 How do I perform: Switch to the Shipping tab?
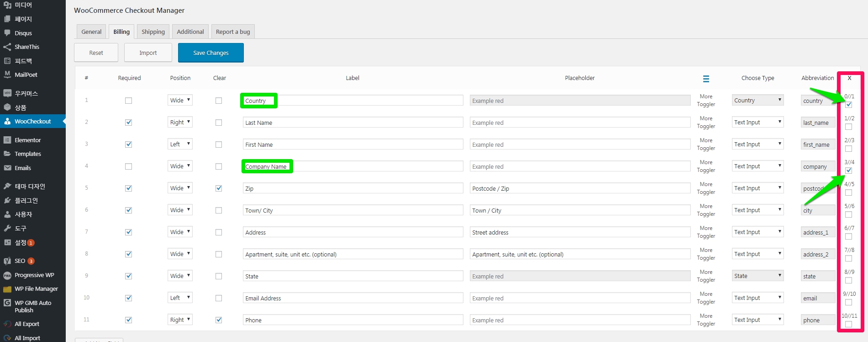[x=153, y=32]
